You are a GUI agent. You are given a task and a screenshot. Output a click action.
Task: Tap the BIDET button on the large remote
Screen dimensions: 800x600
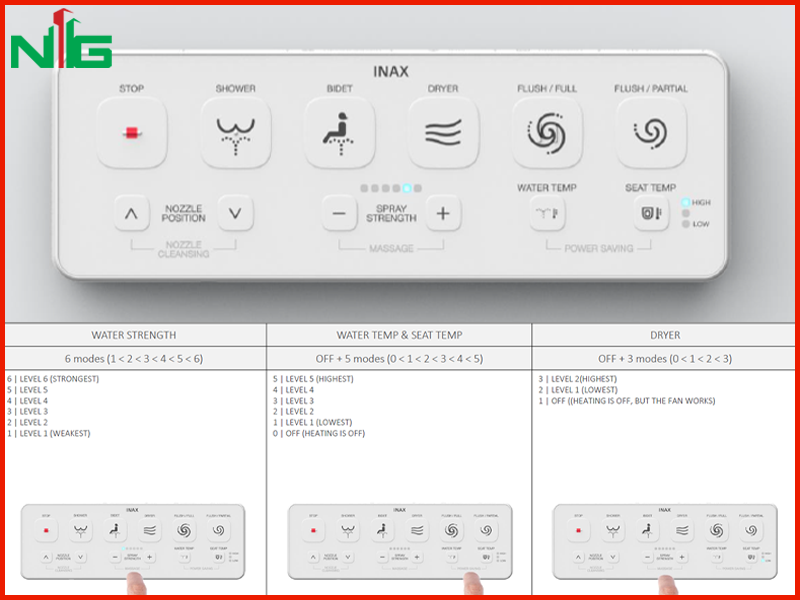click(x=339, y=133)
